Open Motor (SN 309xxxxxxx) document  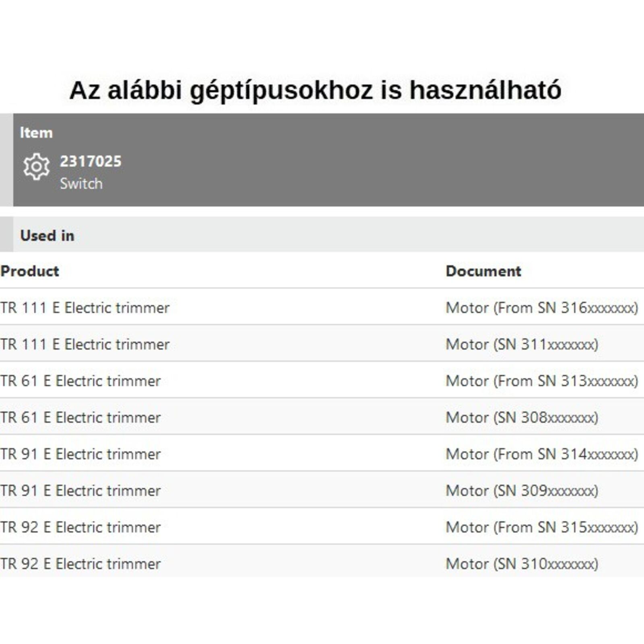(x=522, y=491)
